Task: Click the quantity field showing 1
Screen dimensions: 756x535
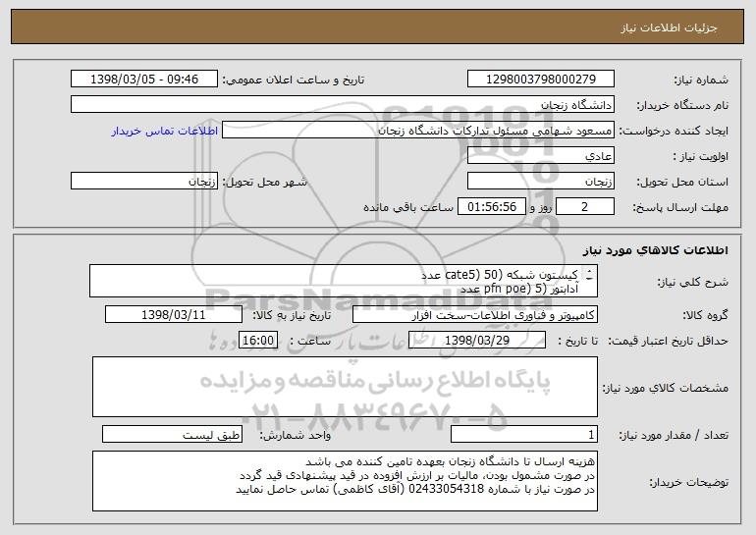Action: [524, 434]
